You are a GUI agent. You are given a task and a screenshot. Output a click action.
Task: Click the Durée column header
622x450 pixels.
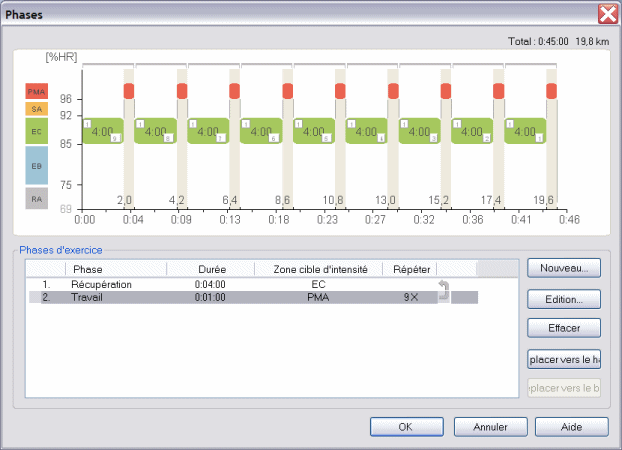tap(211, 270)
